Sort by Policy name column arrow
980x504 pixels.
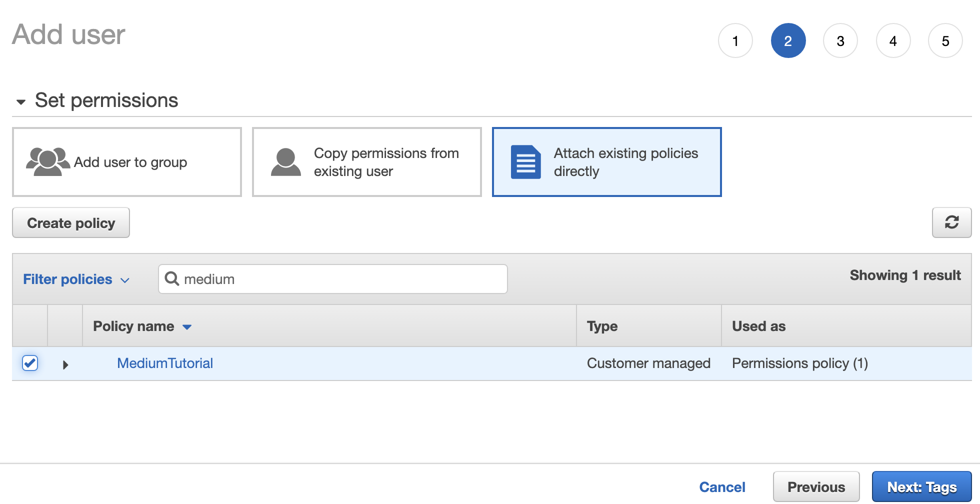(187, 327)
